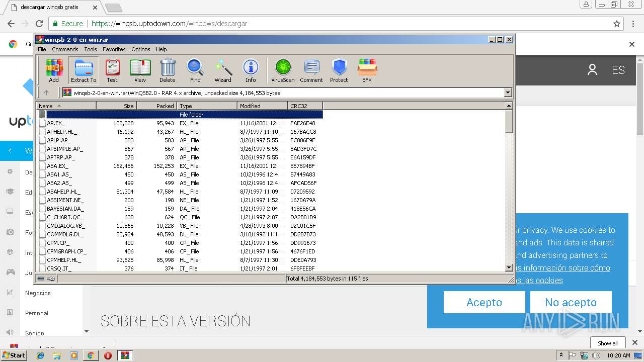This screenshot has width=644, height=362.
Task: Click the Opera icon in taskbar
Action: 108,355
